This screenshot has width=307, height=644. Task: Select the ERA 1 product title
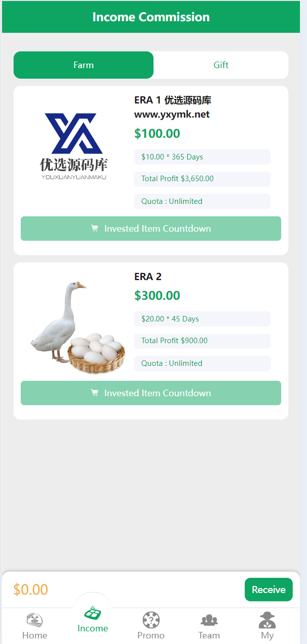click(x=173, y=108)
